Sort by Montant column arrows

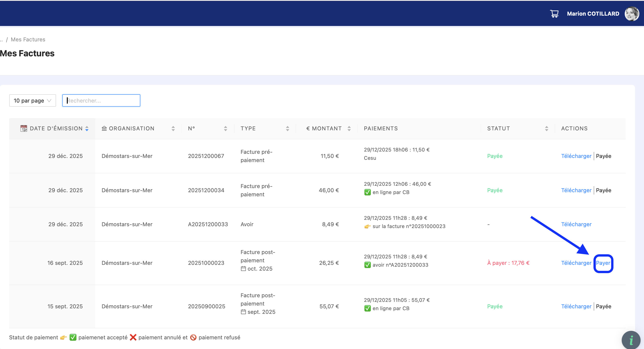(x=349, y=128)
